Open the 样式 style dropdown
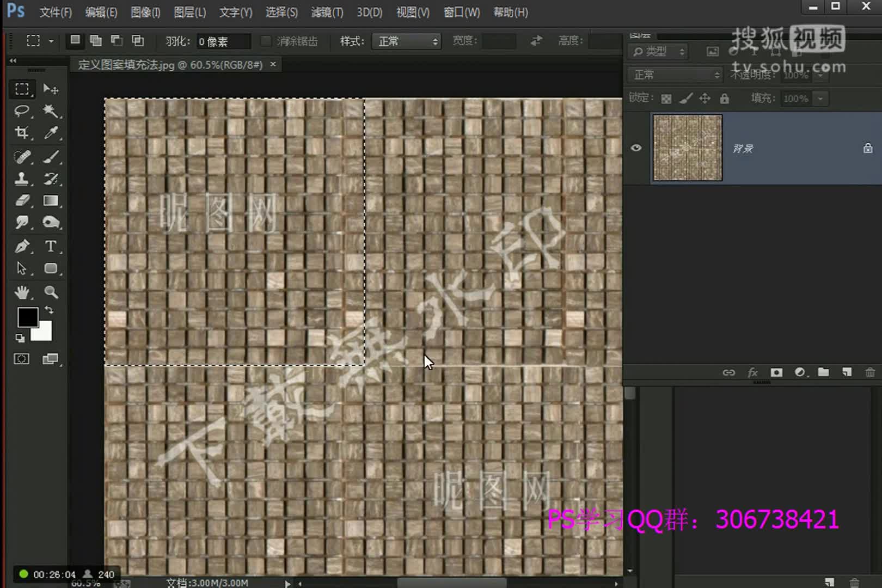Viewport: 882px width, 588px height. (x=406, y=41)
